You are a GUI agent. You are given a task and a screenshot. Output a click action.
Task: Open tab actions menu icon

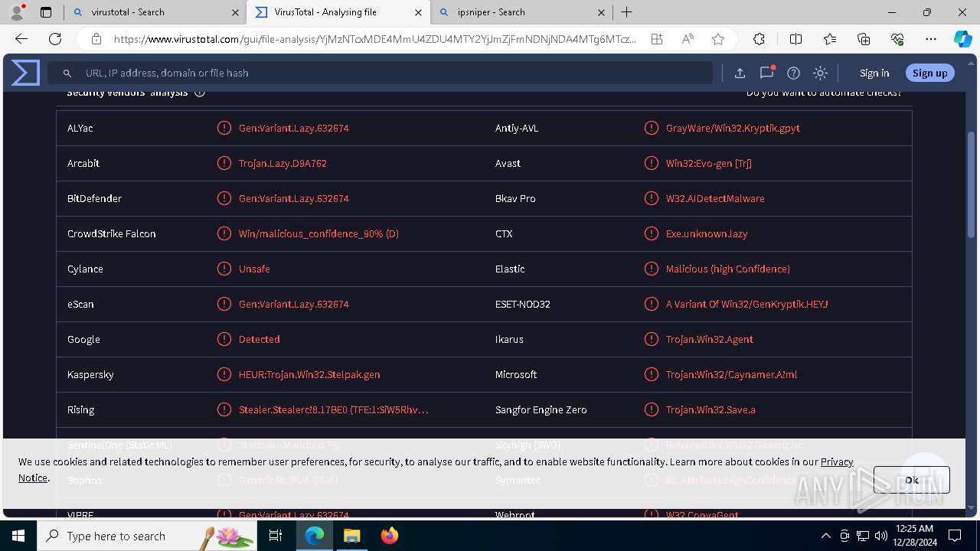pos(46,12)
